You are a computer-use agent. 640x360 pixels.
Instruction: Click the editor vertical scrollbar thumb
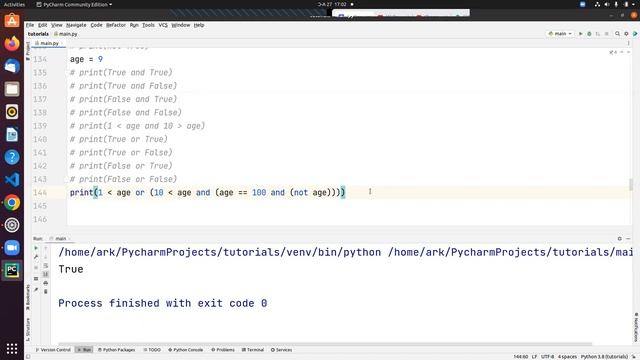coord(631,184)
